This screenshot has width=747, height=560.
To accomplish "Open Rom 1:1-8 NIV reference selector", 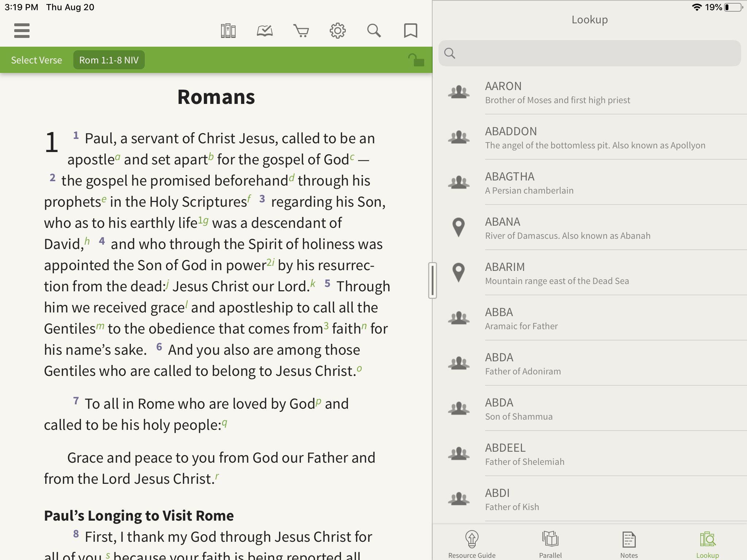I will [109, 60].
